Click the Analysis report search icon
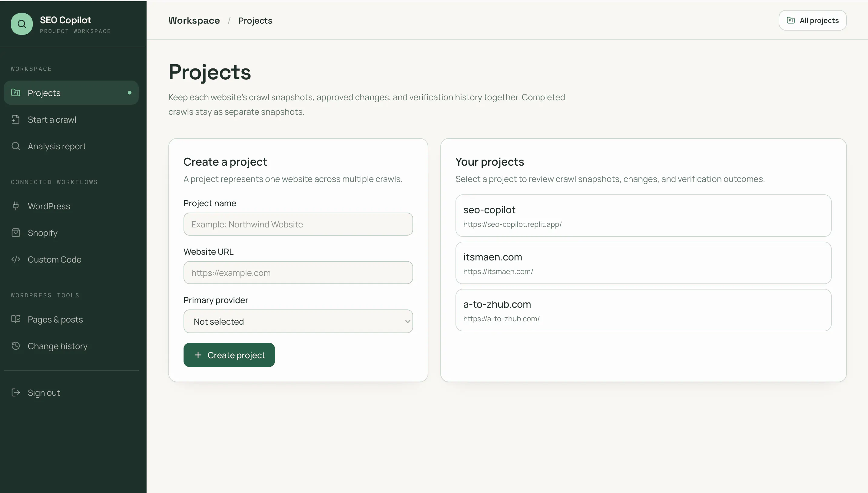 (x=15, y=146)
